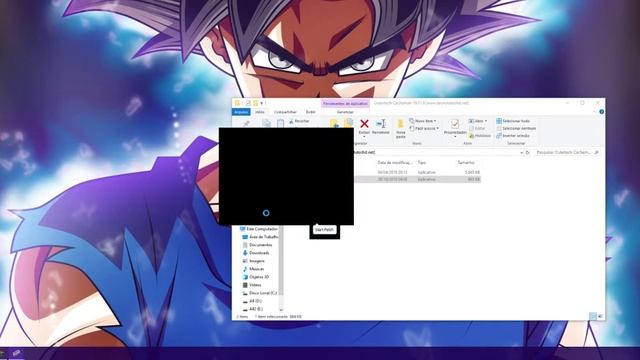Open Documentos in navigation pane
The width and height of the screenshot is (640, 360).
(x=257, y=245)
